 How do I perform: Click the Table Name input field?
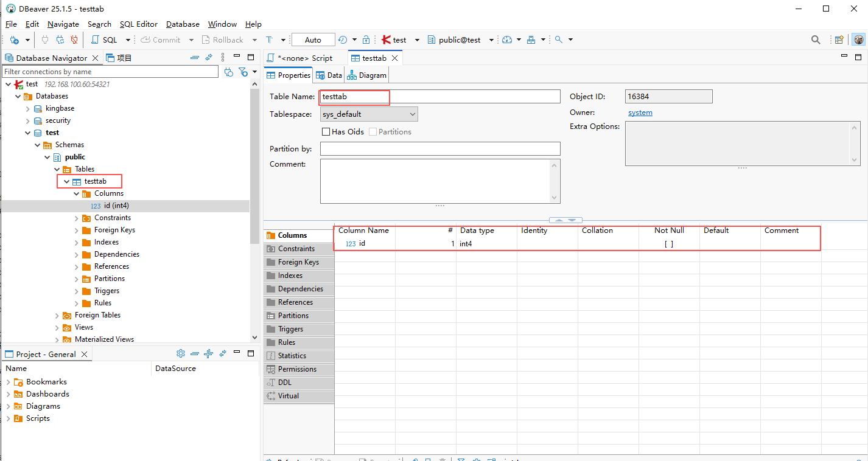439,97
